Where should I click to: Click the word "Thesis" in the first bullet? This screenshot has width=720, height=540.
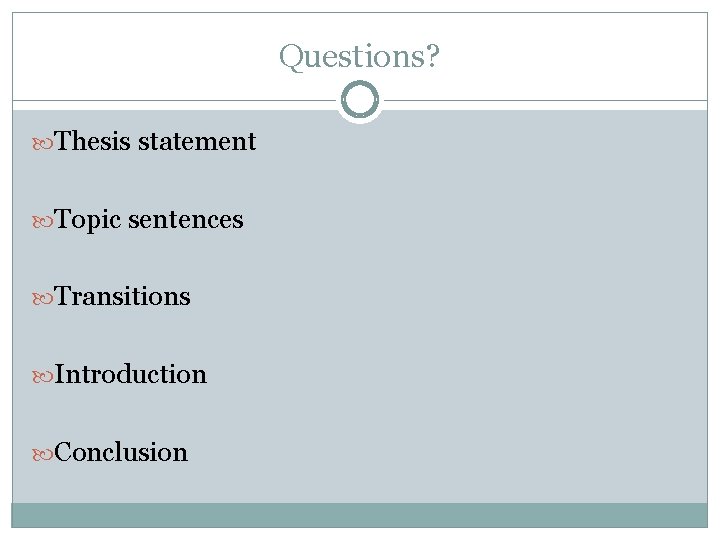point(92,141)
